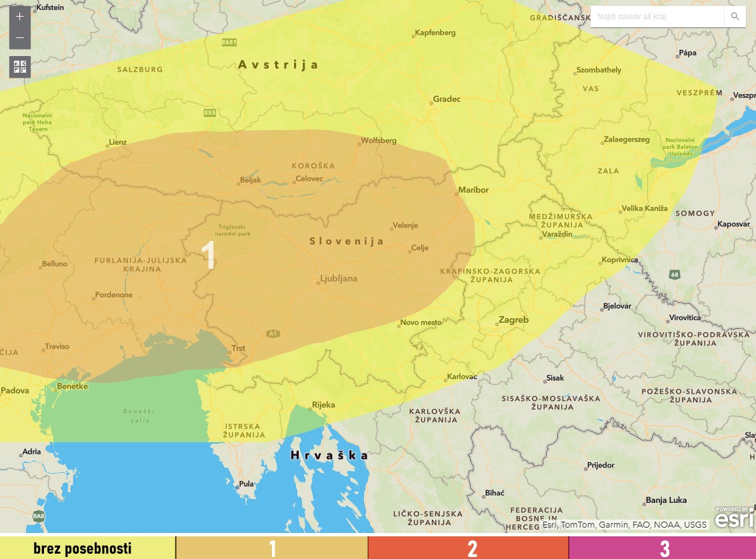Open the Esri, TomTom, Garmin attribution text
The height and width of the screenshot is (559, 756).
pos(624,525)
